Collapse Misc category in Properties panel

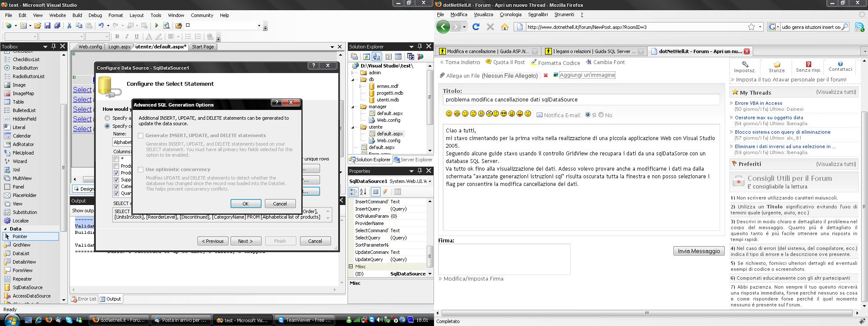[351, 267]
